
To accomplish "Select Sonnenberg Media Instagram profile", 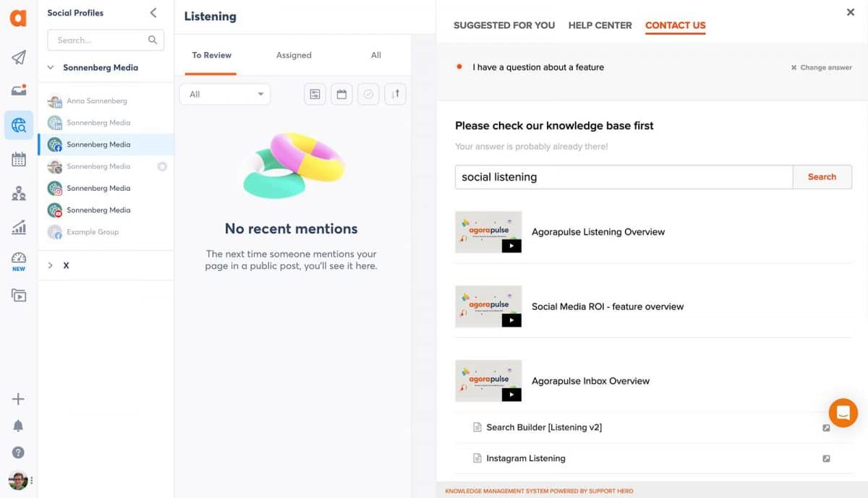I will tap(106, 188).
